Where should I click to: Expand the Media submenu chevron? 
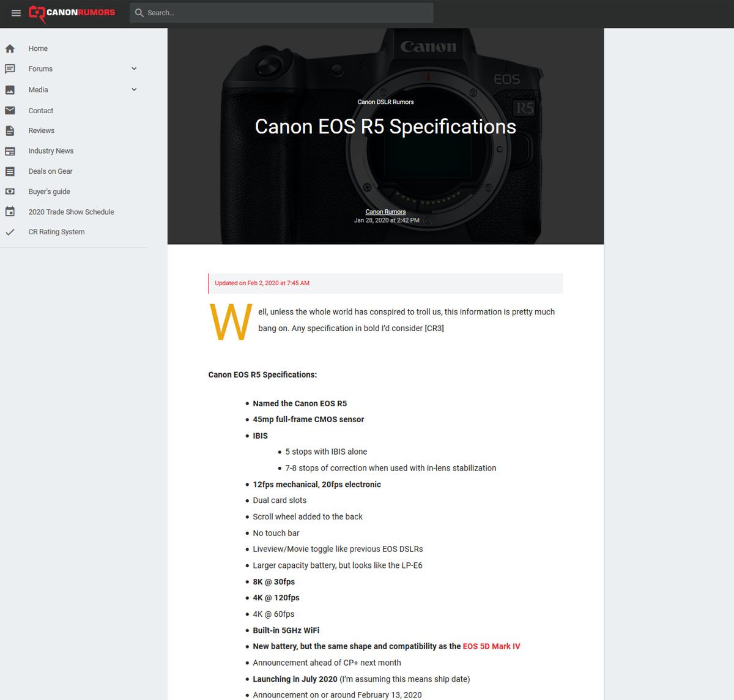click(134, 89)
